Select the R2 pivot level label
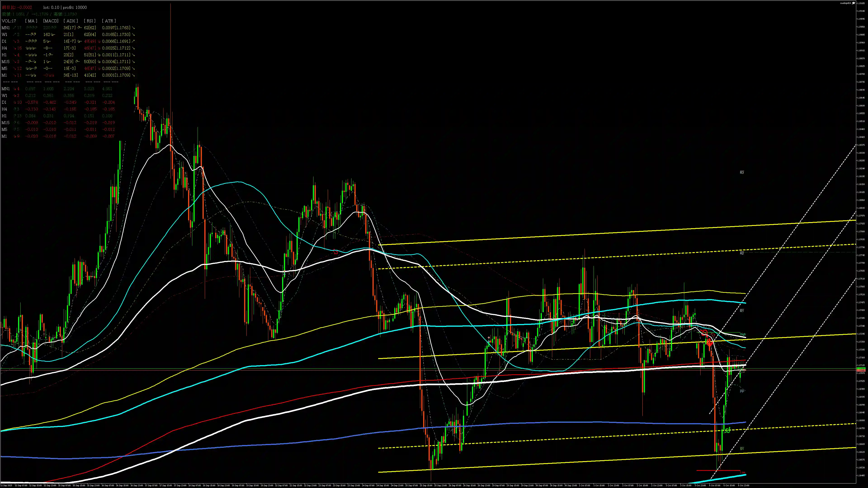Viewport: 868px width, 488px height. tap(742, 253)
